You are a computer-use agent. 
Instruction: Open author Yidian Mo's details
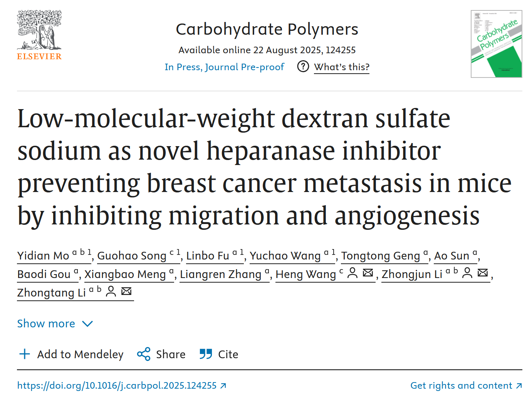coord(43,256)
